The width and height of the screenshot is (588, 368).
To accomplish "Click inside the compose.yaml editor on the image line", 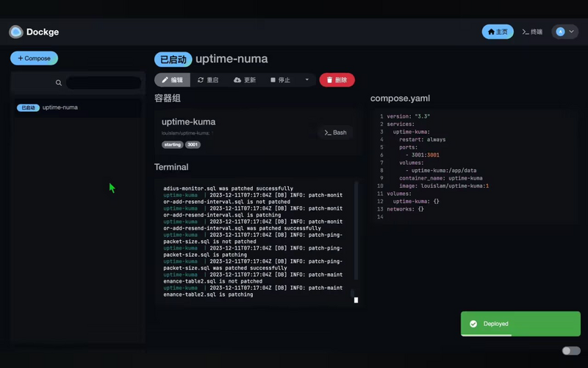I will coord(441,186).
